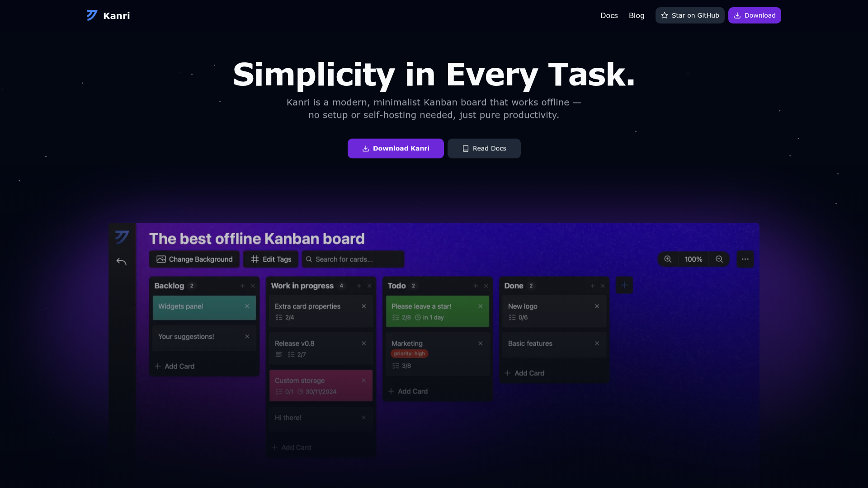Remove the Please leave a star! card
This screenshot has height=488, width=868.
click(481, 306)
